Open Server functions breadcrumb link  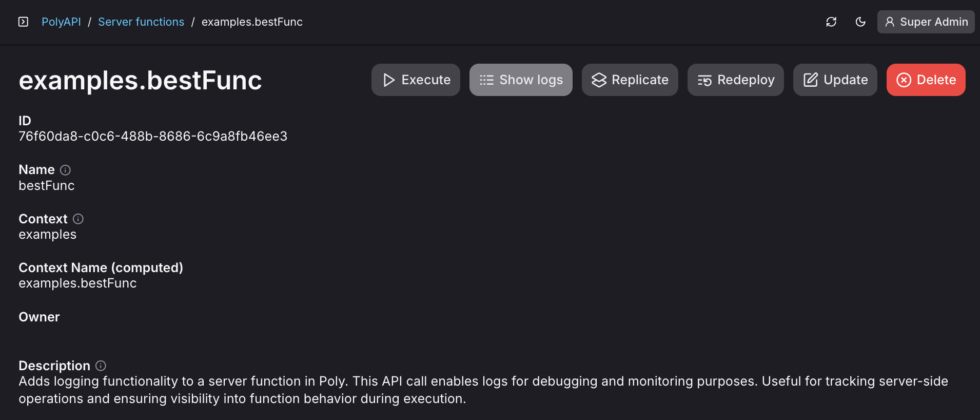pyautogui.click(x=141, y=22)
